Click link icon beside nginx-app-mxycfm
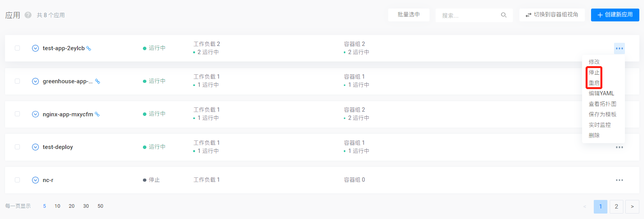 pos(97,114)
